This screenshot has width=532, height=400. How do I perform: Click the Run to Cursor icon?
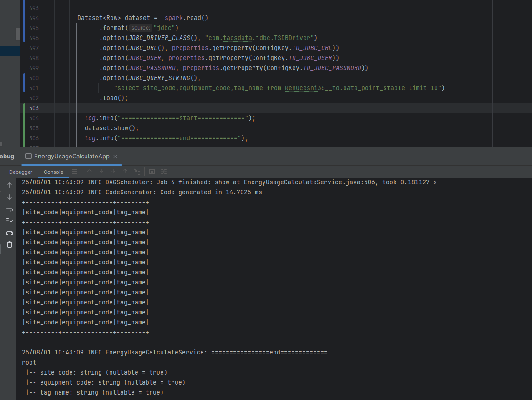137,172
